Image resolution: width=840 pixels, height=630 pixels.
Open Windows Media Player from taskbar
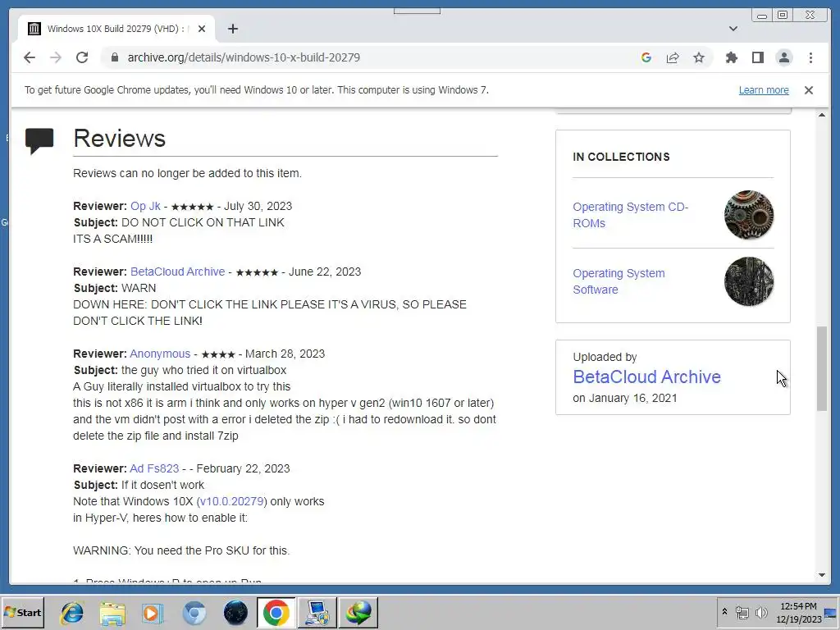(x=153, y=612)
